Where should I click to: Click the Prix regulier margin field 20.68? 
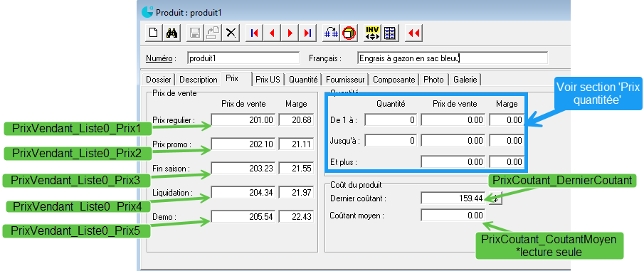pos(296,120)
